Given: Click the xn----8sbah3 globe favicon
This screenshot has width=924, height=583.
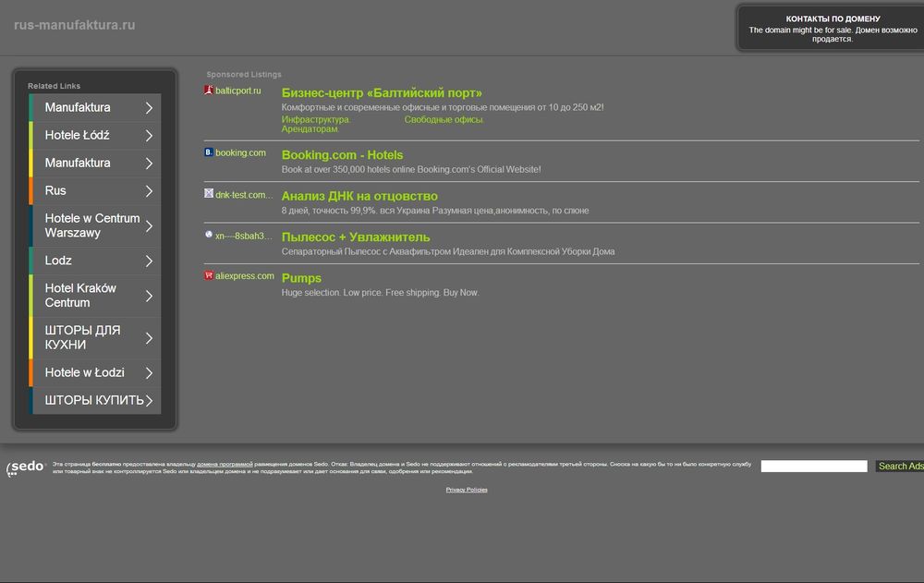Looking at the screenshot, I should [x=209, y=234].
